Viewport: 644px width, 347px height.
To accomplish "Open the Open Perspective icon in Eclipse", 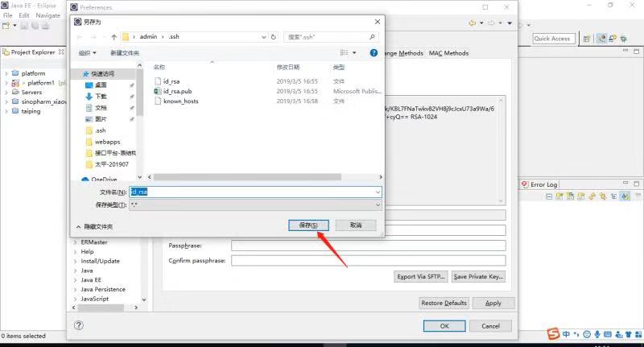I will (x=587, y=39).
